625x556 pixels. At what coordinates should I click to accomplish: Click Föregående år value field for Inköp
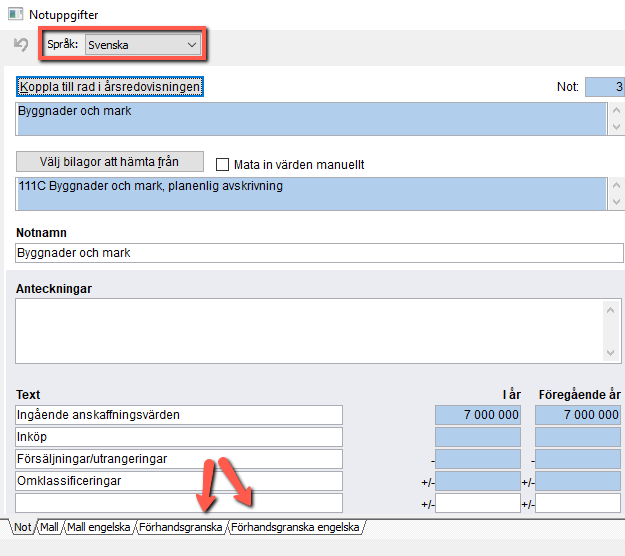point(578,437)
